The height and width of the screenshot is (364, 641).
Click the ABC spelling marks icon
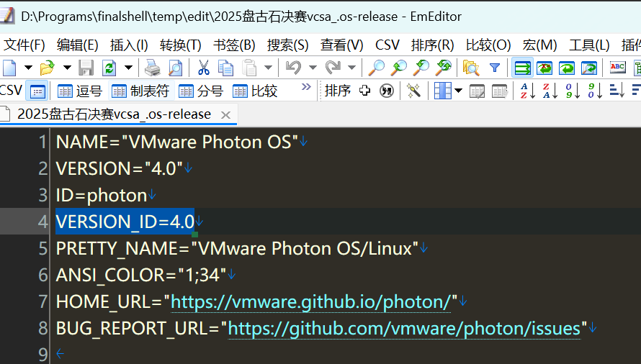click(x=617, y=67)
